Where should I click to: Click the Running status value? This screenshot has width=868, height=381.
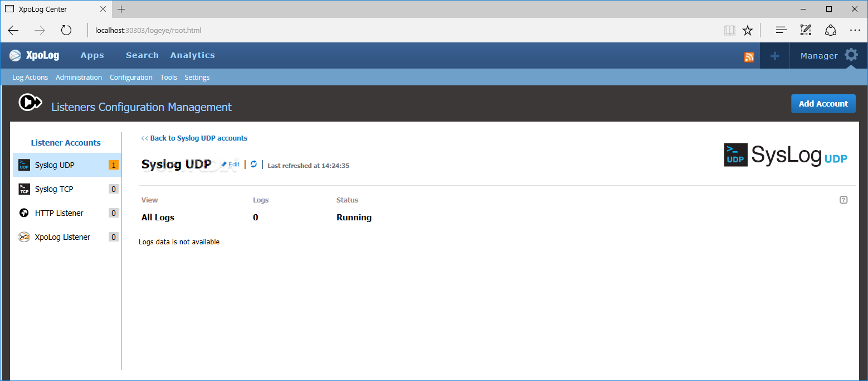point(354,218)
